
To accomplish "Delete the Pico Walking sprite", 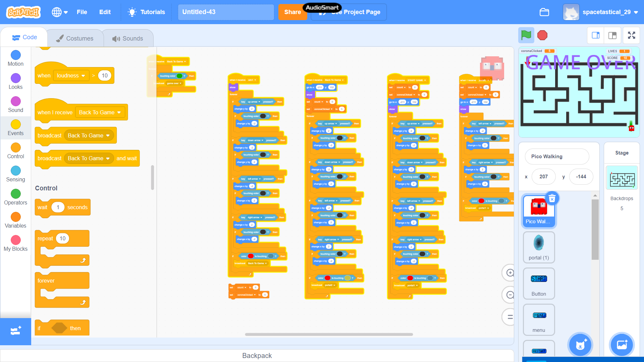I will click(552, 199).
